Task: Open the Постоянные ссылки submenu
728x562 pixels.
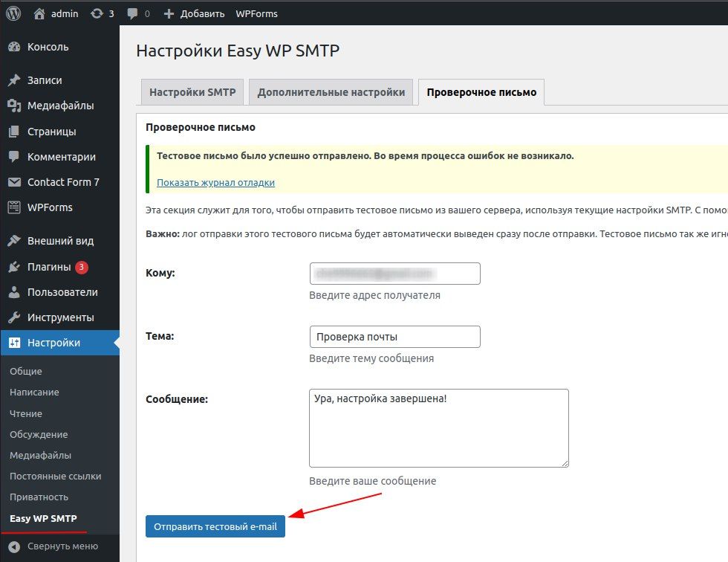Action: point(55,476)
